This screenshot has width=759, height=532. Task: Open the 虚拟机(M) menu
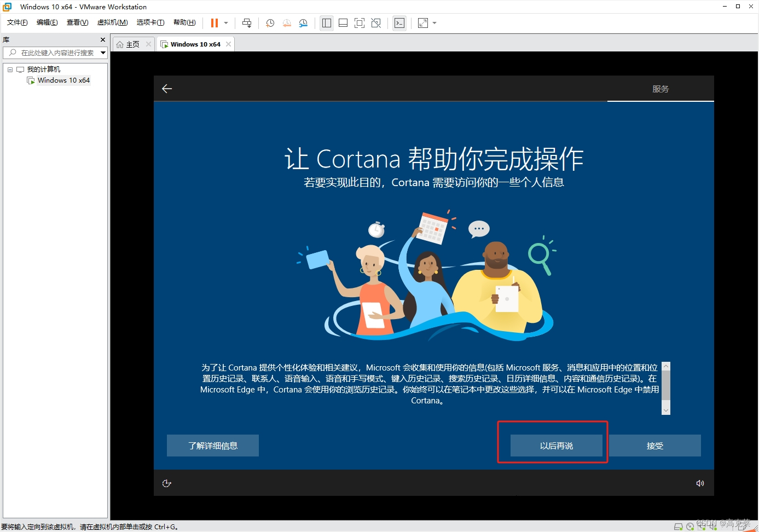[x=112, y=22]
